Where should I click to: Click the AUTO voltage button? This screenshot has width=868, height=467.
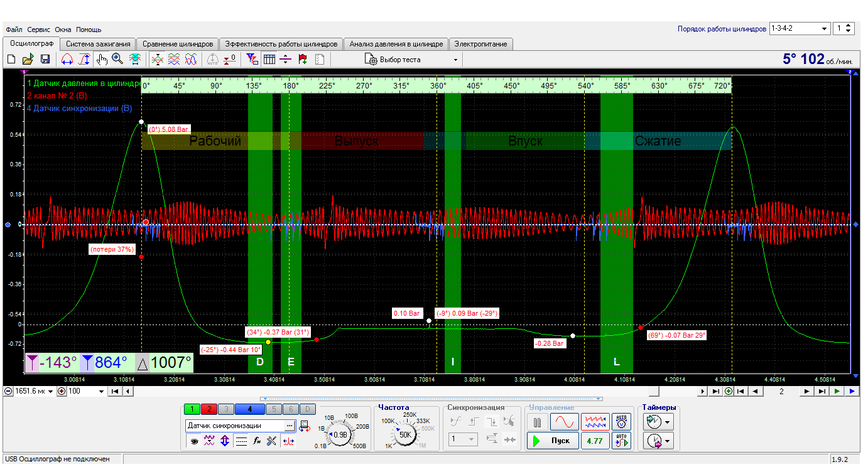coord(622,421)
